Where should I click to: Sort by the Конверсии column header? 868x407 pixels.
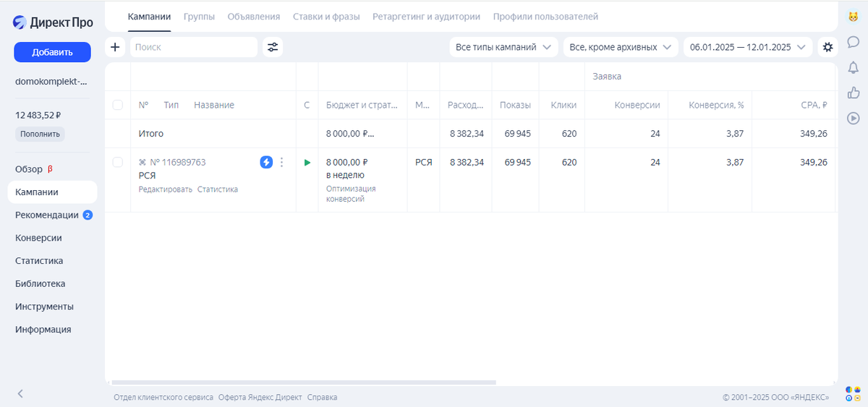point(637,106)
